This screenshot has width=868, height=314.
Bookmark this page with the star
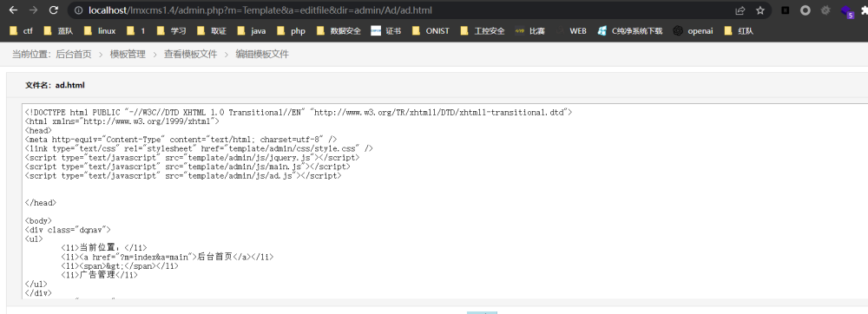click(x=760, y=10)
